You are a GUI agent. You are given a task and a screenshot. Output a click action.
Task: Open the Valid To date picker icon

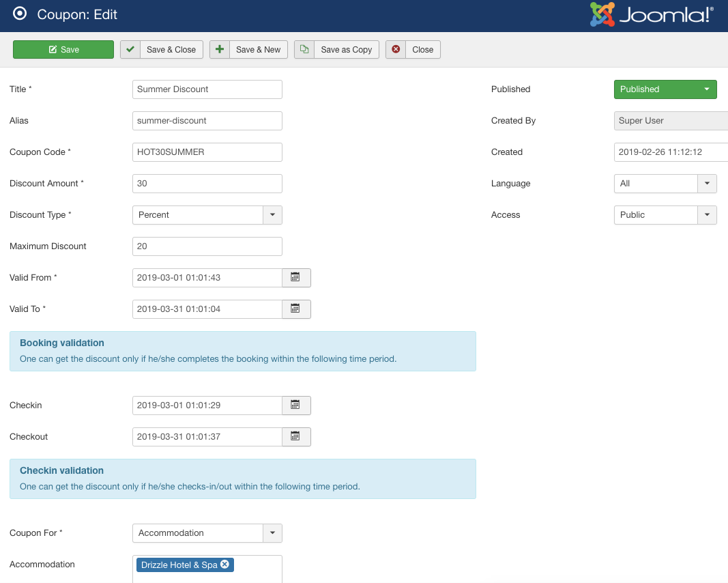point(295,309)
